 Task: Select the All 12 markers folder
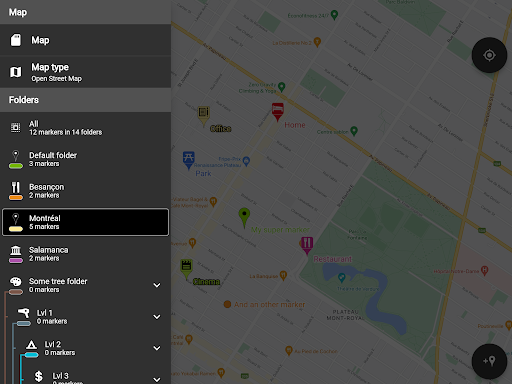pyautogui.click(x=85, y=128)
